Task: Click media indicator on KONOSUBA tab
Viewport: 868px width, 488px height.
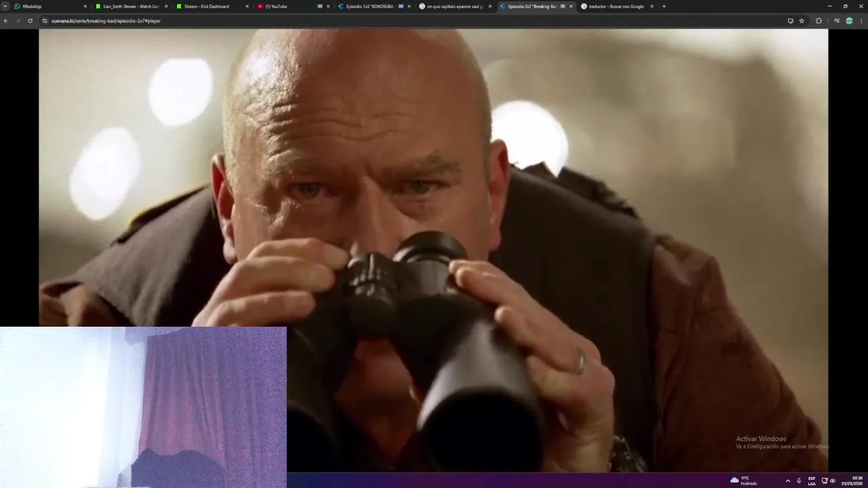Action: tap(401, 6)
